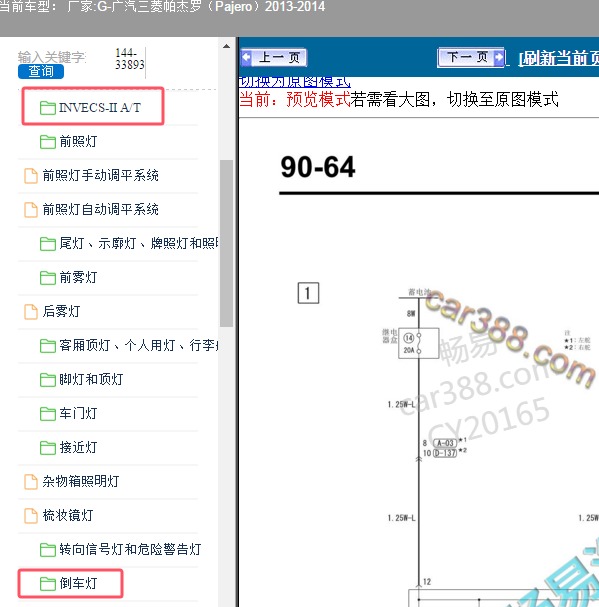Image resolution: width=599 pixels, height=607 pixels.
Task: Open the 前雾灯 folder label
Action: [78, 278]
